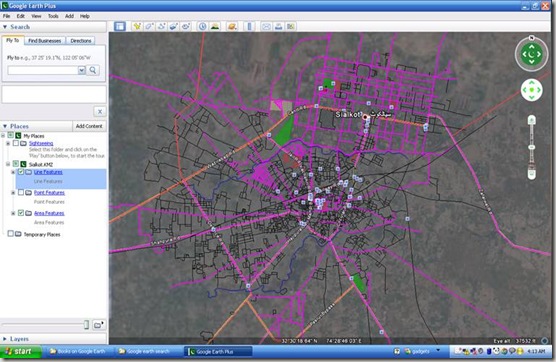Click the email envelope toolbar icon

266,27
